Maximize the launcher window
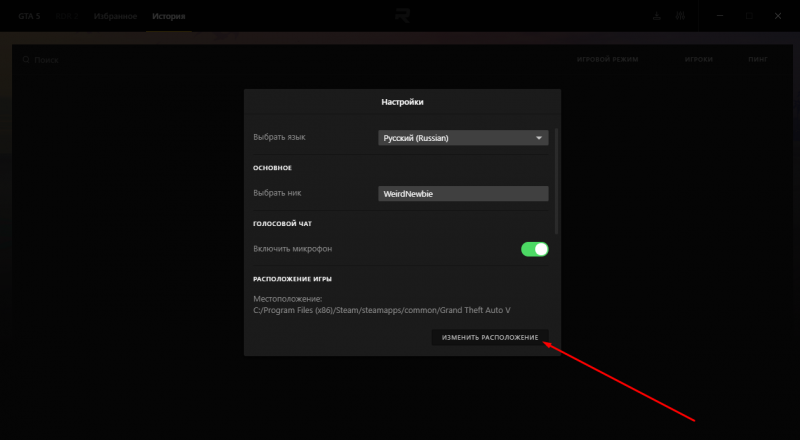Screen dimensions: 800x440 pos(748,17)
